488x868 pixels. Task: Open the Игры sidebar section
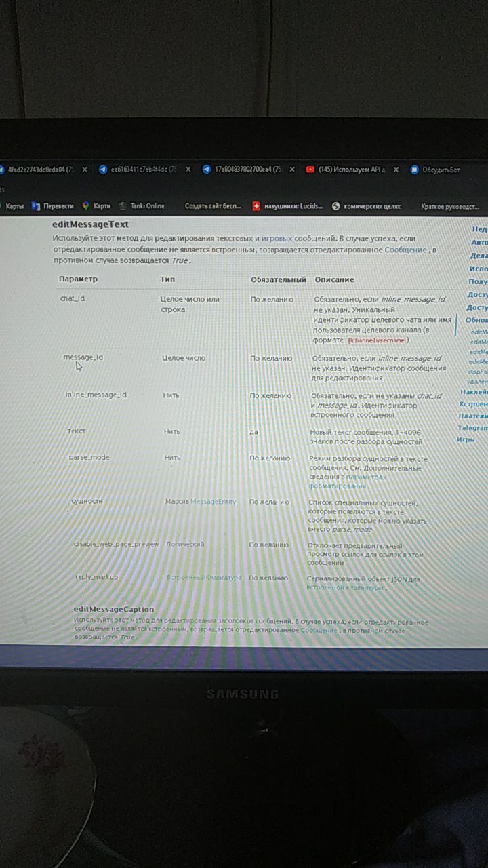(466, 440)
